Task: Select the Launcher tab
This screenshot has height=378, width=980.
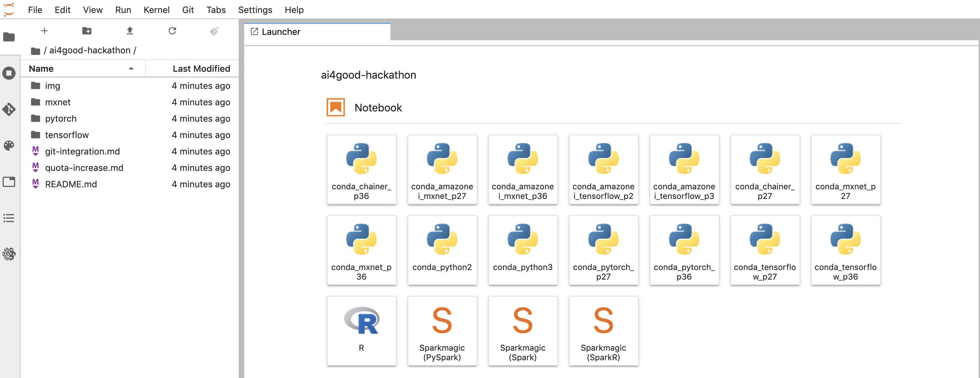Action: tap(281, 32)
